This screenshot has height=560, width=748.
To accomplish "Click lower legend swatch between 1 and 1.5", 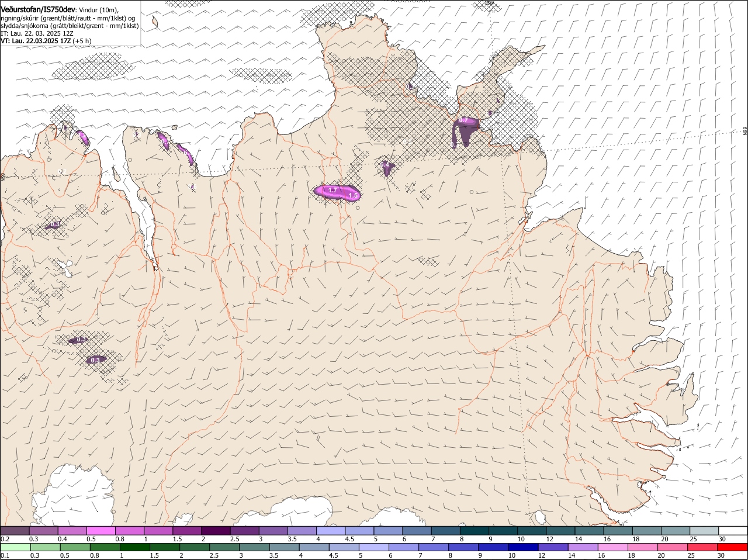I will pos(135,547).
